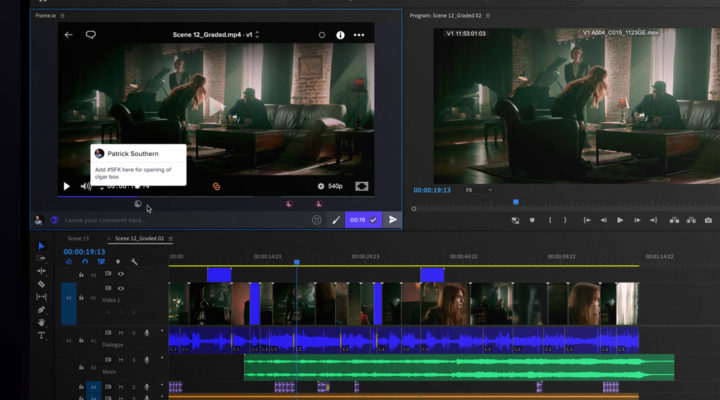Click the Program monitor play button
720x400 pixels.
(x=620, y=220)
